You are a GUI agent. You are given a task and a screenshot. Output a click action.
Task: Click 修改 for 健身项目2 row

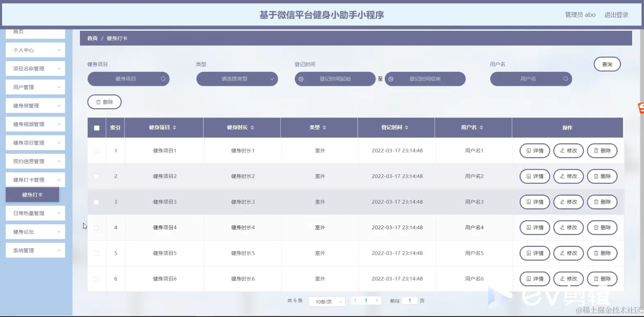[x=569, y=176]
